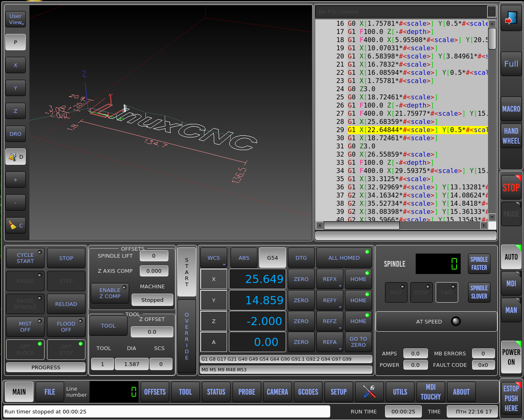Home the X axis

[358, 279]
